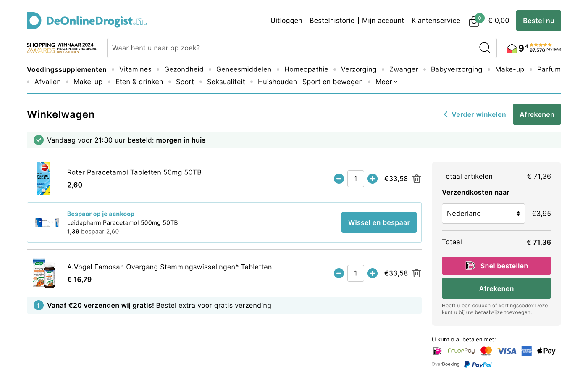This screenshot has width=588, height=383.
Task: Click the shopping bag cart icon
Action: 474,21
